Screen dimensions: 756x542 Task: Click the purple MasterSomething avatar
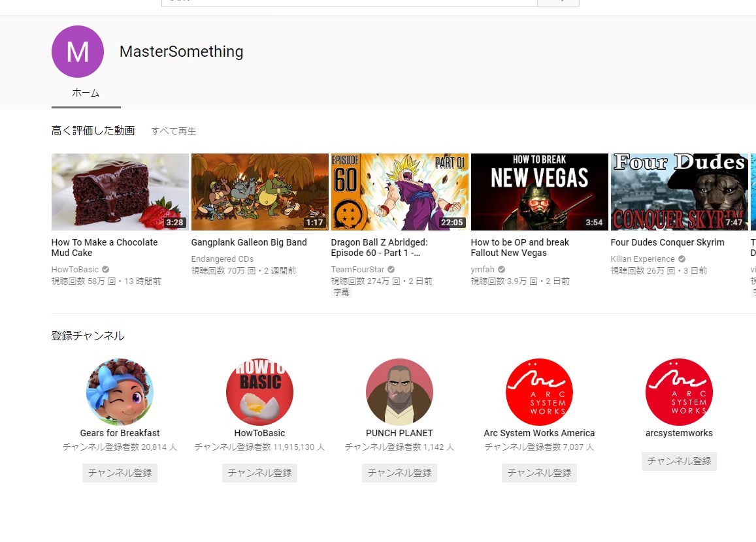[x=78, y=52]
